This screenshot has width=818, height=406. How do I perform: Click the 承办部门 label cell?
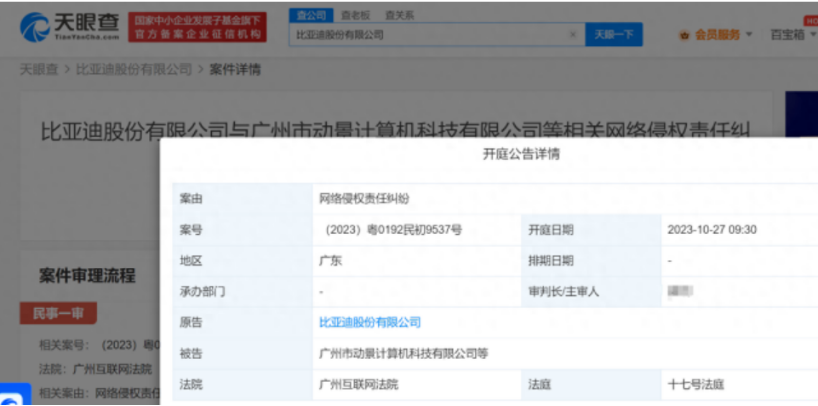point(243,292)
